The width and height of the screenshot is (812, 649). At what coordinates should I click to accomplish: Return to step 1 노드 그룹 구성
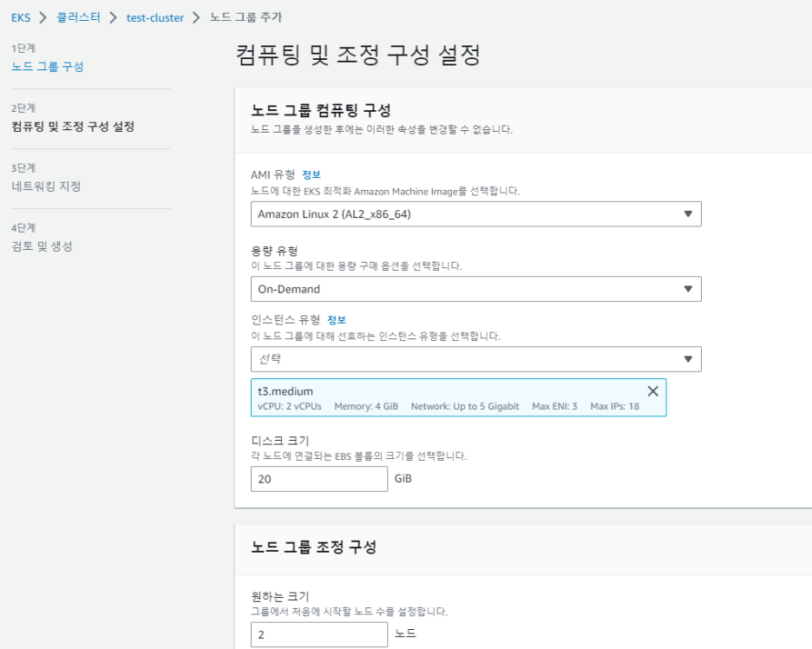(x=48, y=67)
